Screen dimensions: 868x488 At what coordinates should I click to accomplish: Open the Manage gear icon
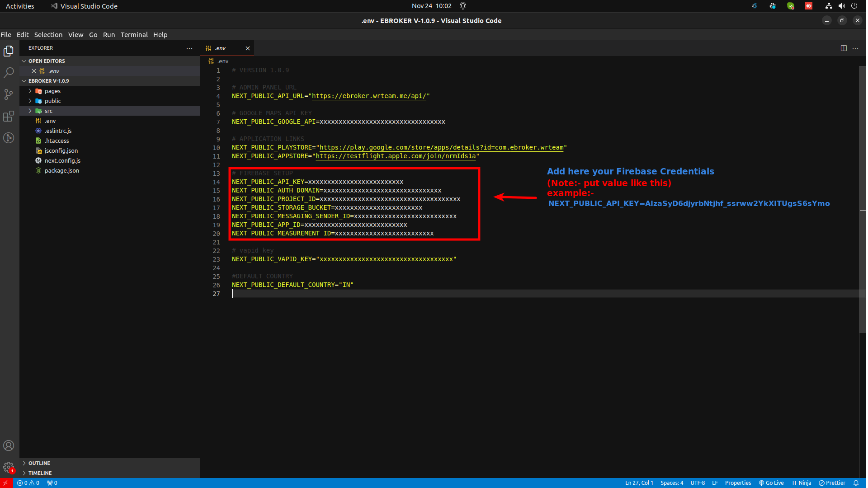(9, 467)
